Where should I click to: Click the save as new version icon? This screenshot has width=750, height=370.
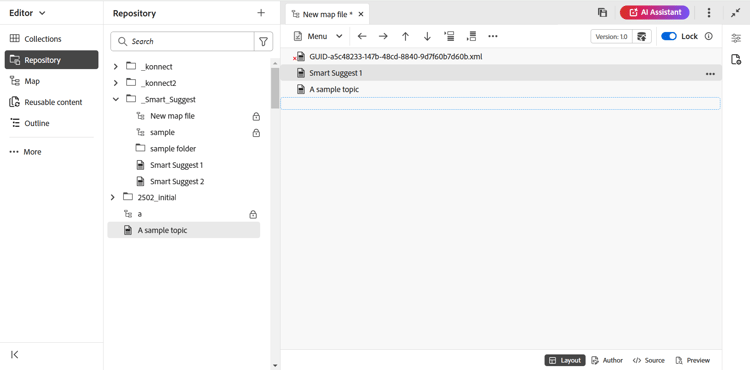642,36
